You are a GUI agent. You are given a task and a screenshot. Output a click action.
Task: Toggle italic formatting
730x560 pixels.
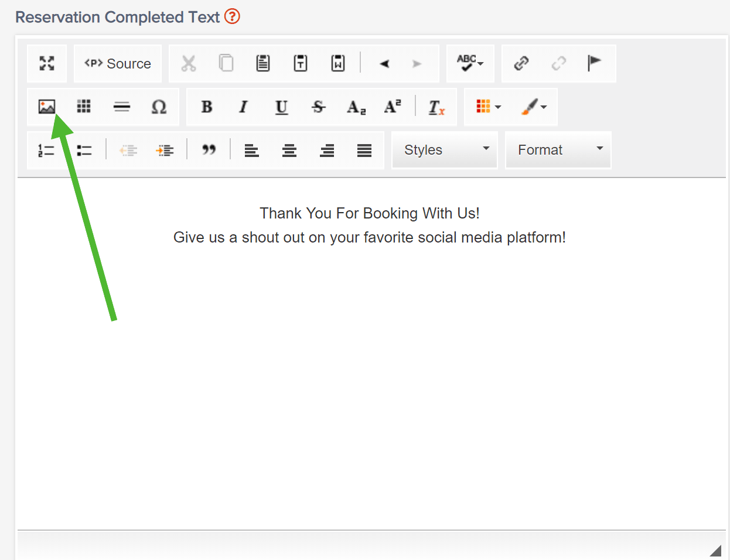coord(244,107)
